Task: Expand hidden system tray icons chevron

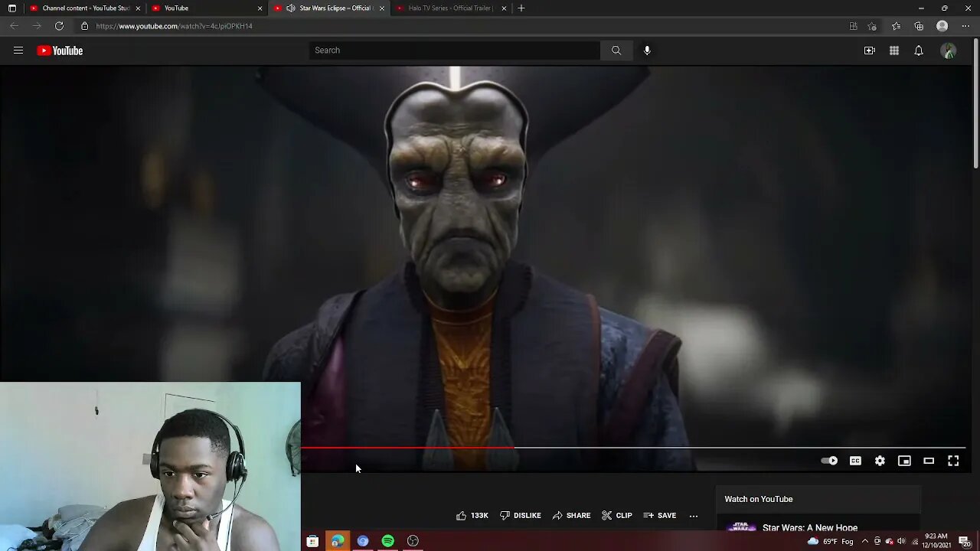Action: coord(865,541)
